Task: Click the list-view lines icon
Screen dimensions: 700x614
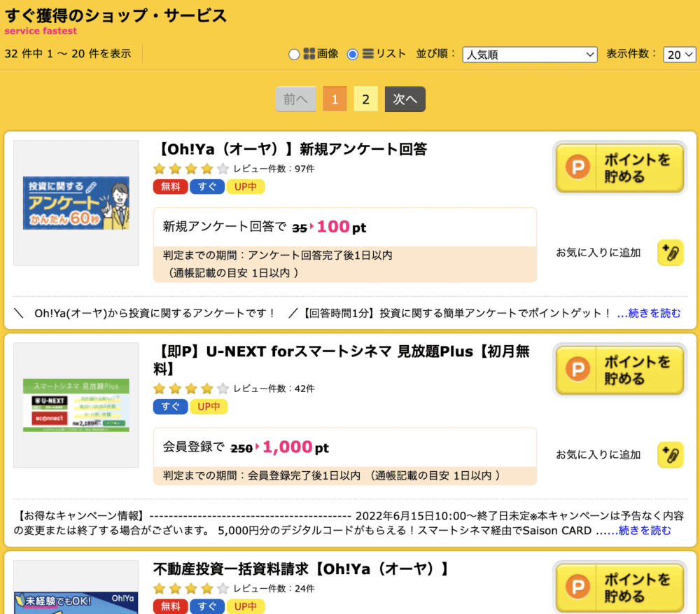Action: tap(367, 54)
